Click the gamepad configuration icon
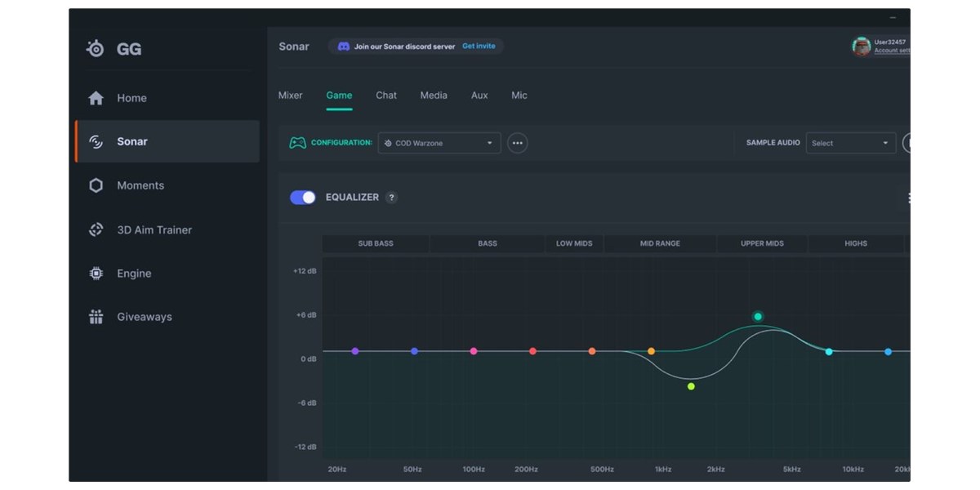This screenshot has height=490, width=980. 298,143
